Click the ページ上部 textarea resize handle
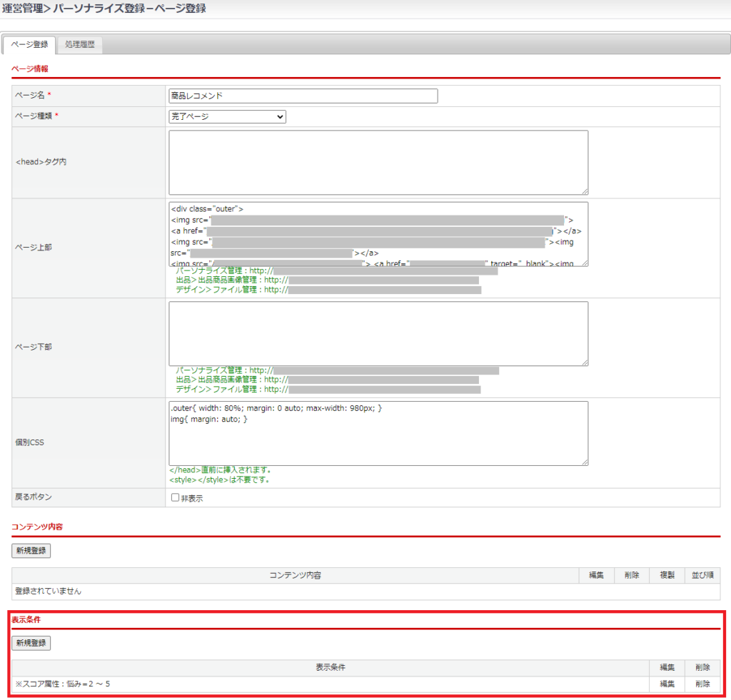 coord(585,263)
